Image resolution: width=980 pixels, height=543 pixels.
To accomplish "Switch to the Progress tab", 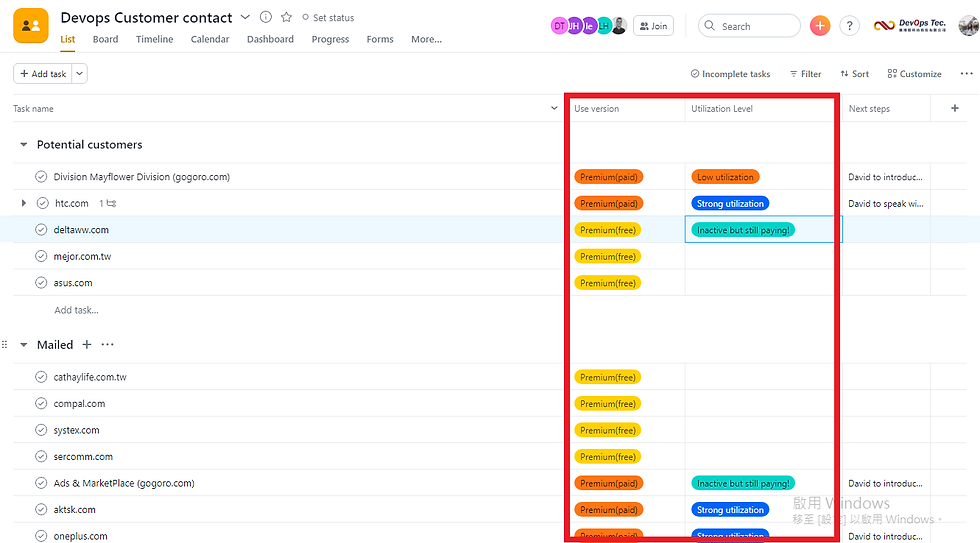I will [x=330, y=39].
